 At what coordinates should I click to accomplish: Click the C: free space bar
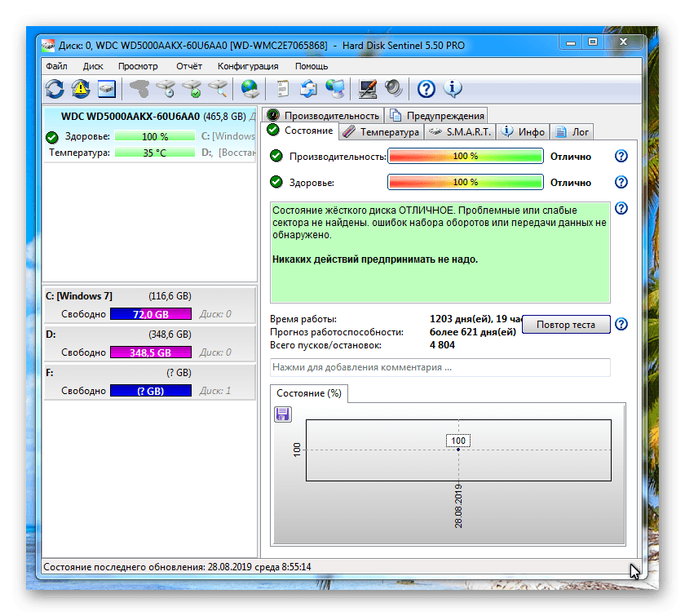coord(150,314)
